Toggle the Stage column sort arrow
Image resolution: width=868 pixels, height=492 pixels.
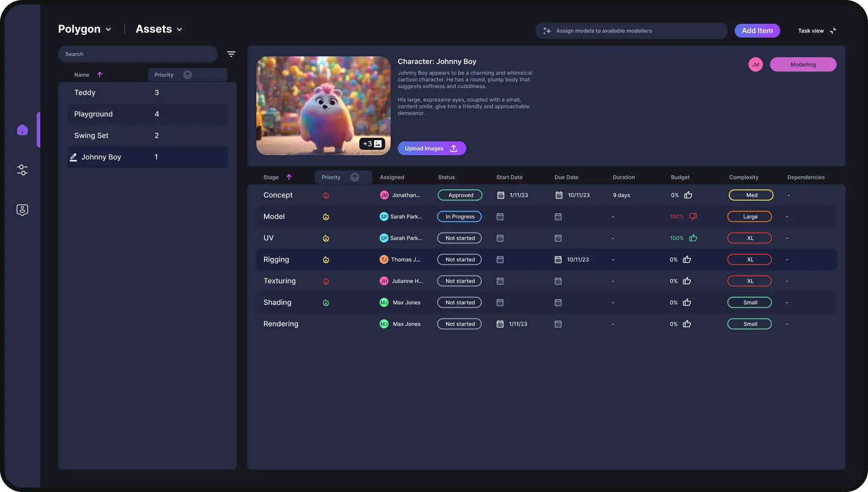point(289,177)
